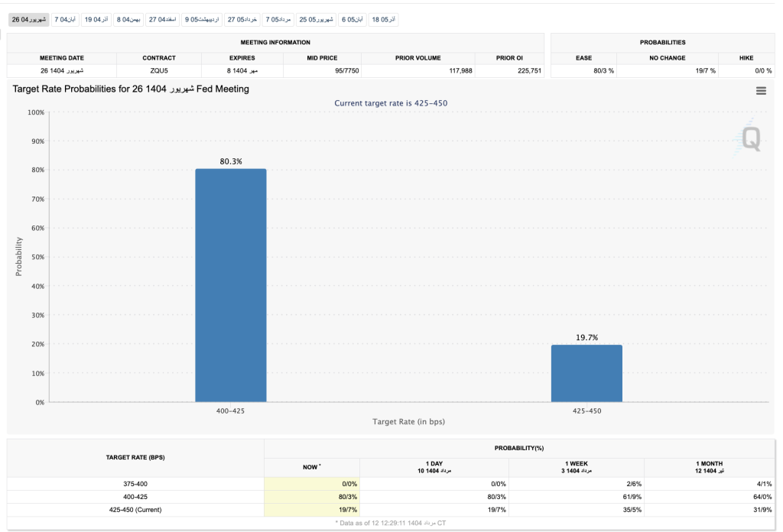Open the 6 آبان 05 meeting tab
Screen dimensions: 783x532
(352, 19)
